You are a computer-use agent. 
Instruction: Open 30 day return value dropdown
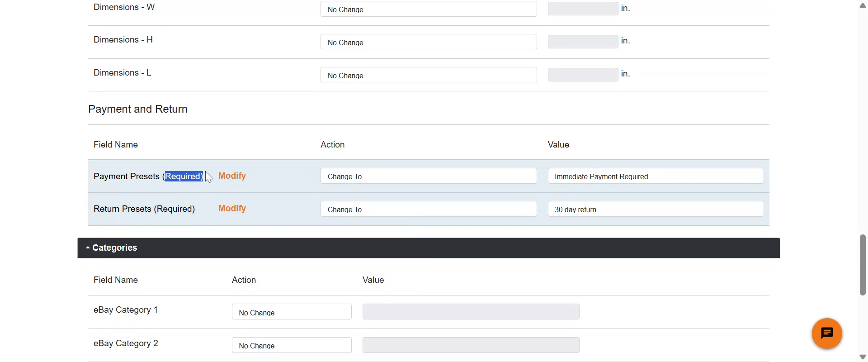pos(656,209)
